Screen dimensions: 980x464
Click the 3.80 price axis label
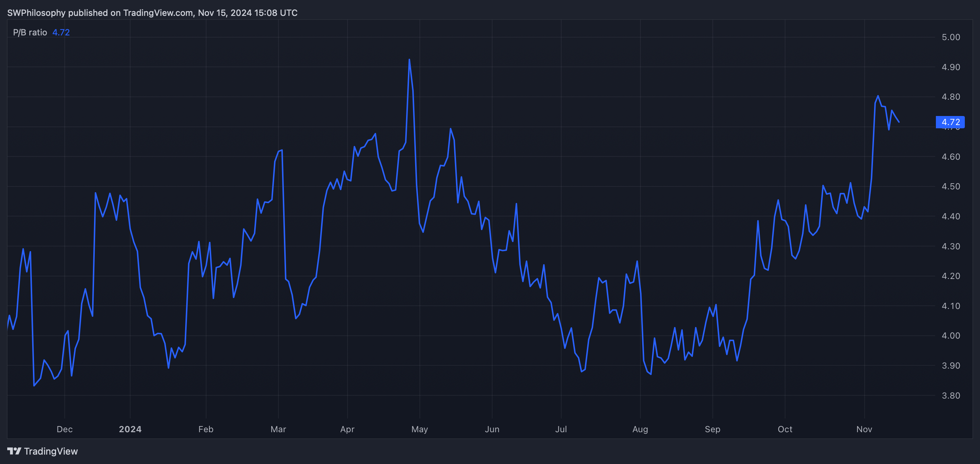click(x=951, y=396)
